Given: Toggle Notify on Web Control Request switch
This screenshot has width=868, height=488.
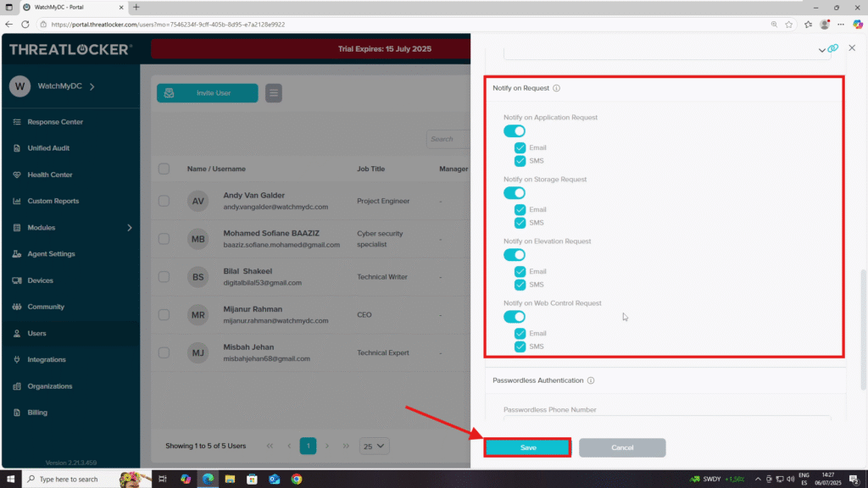Looking at the screenshot, I should [515, 317].
